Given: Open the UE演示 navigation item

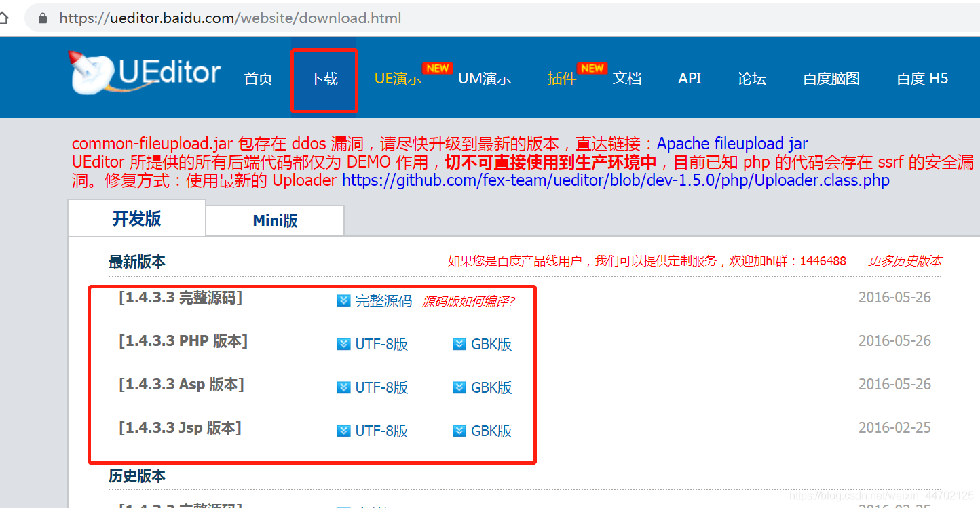Looking at the screenshot, I should click(398, 79).
